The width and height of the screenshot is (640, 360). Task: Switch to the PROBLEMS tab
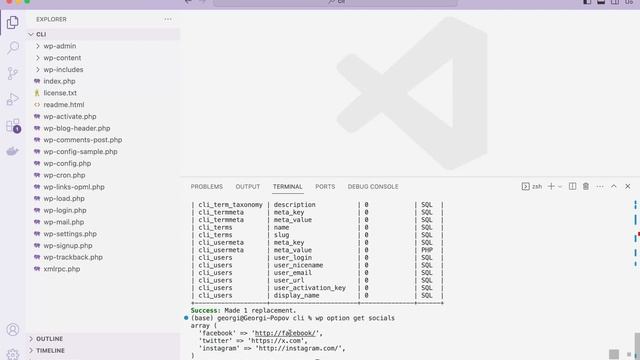tap(207, 187)
